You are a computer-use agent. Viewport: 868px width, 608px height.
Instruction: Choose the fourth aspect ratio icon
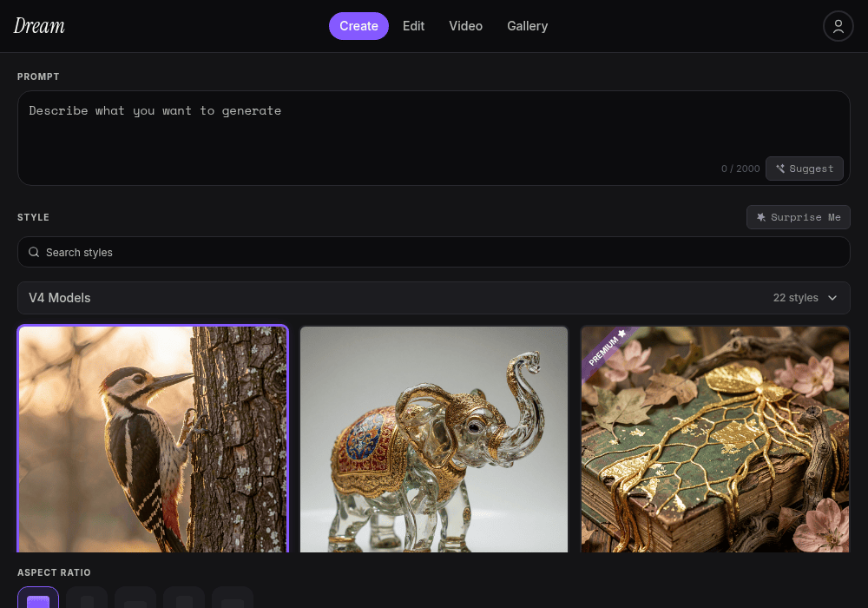click(x=184, y=598)
